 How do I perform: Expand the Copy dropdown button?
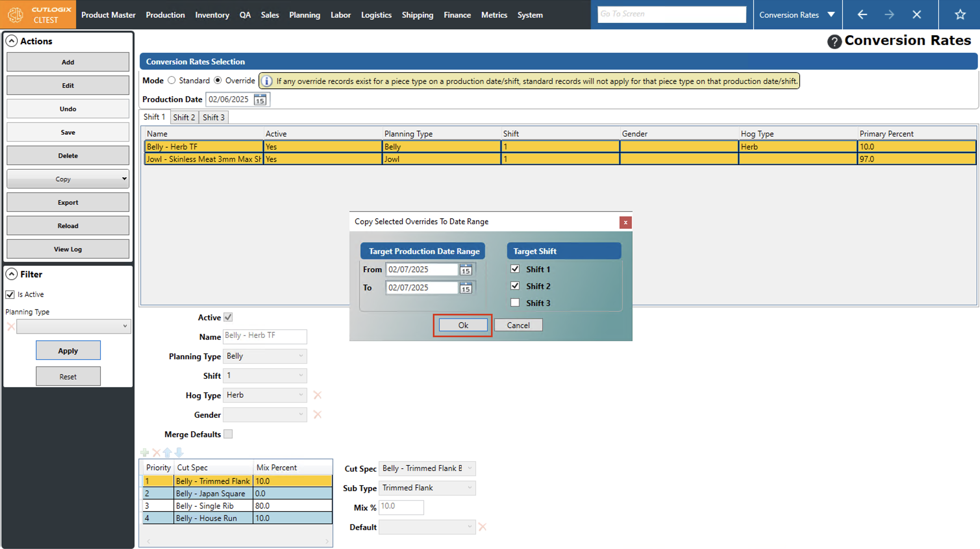[124, 179]
